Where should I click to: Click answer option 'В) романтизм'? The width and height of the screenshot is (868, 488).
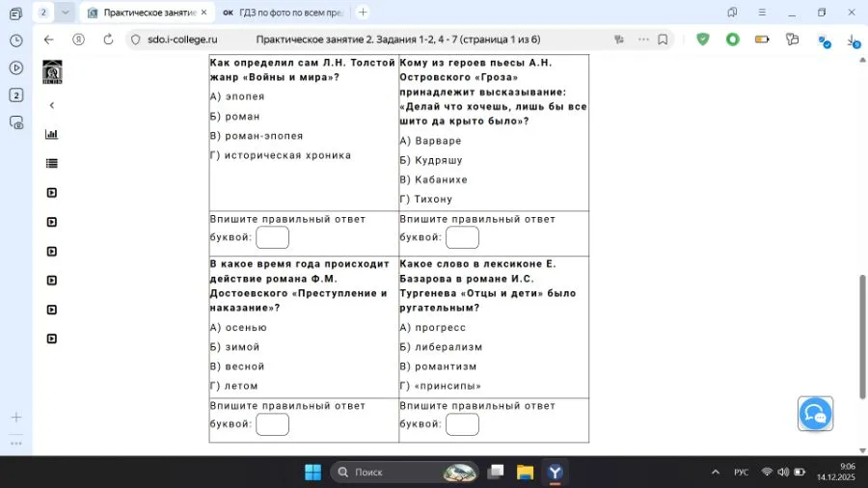pyautogui.click(x=438, y=366)
